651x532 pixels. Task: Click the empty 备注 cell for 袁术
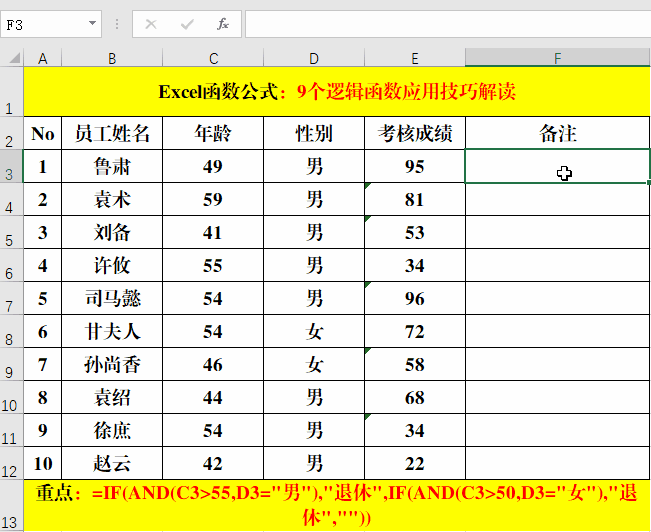pos(558,199)
